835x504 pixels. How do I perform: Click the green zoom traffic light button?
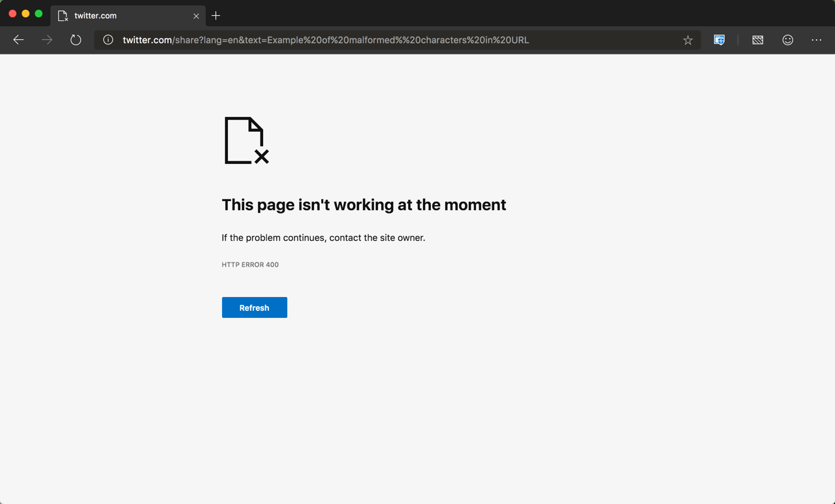(39, 12)
